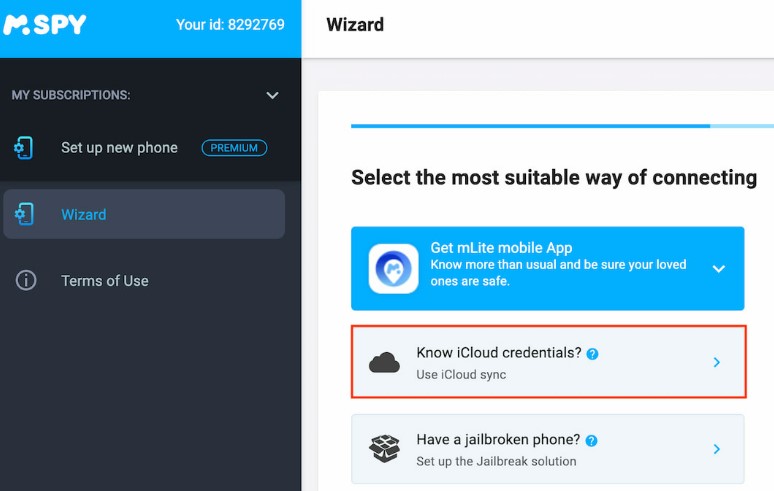Open the Jailbreak solution option arrow

coord(717,449)
